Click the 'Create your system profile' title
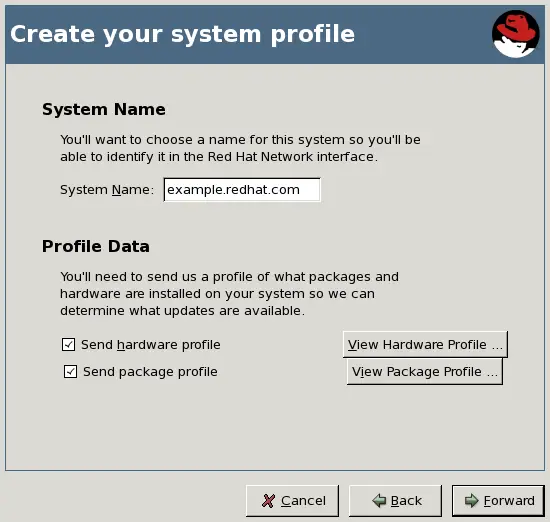 (182, 34)
